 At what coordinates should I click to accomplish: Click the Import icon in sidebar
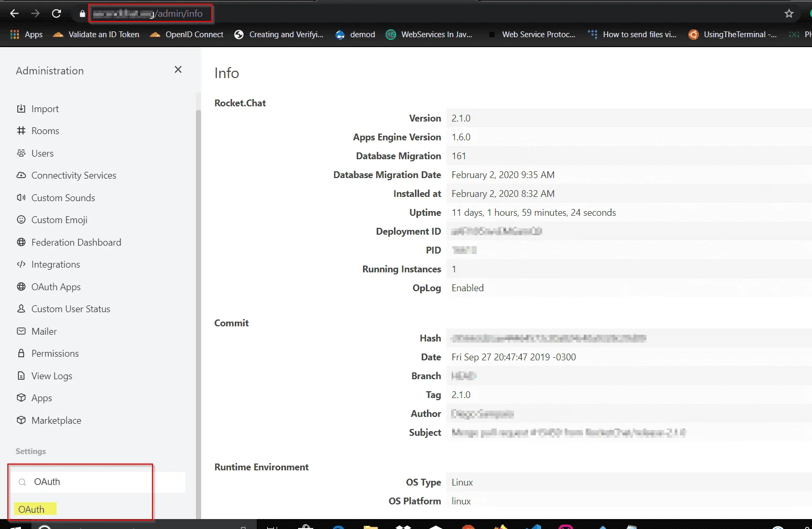pyautogui.click(x=21, y=109)
